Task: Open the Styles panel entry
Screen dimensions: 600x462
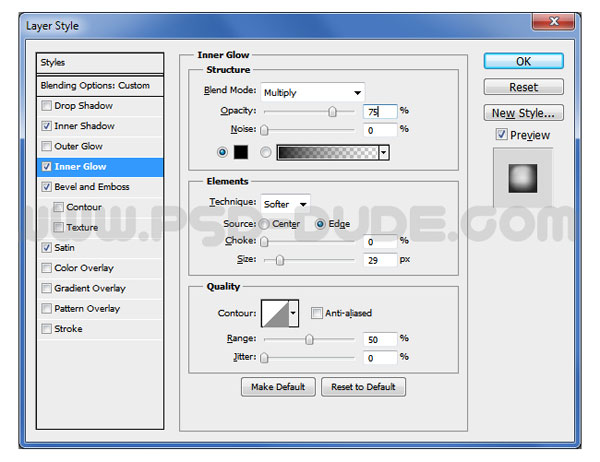Action: 100,63
